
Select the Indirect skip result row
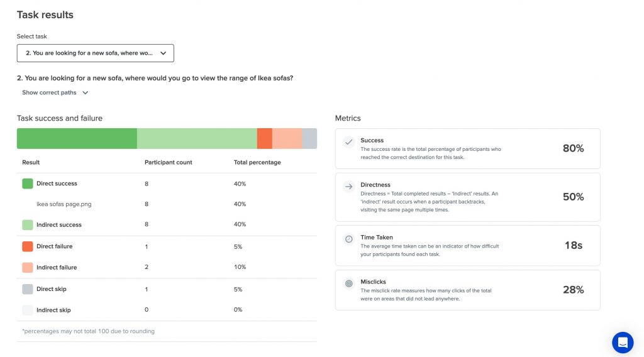167,310
